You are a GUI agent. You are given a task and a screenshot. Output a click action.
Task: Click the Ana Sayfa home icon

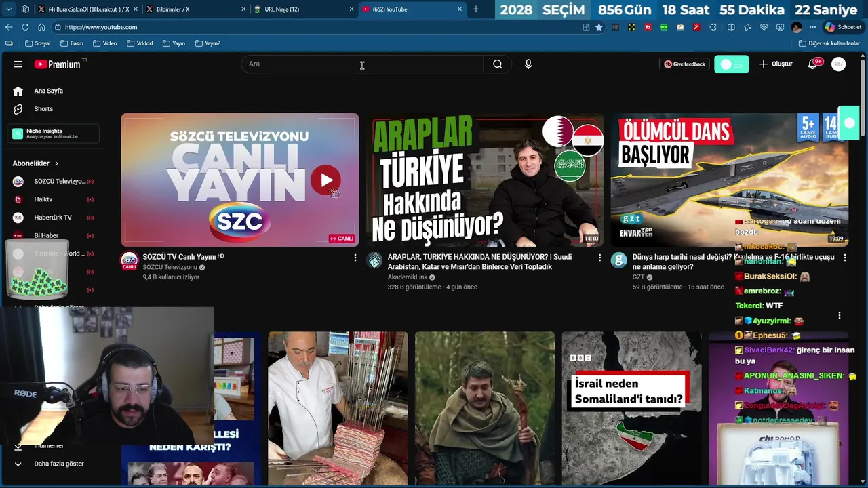[x=18, y=91]
